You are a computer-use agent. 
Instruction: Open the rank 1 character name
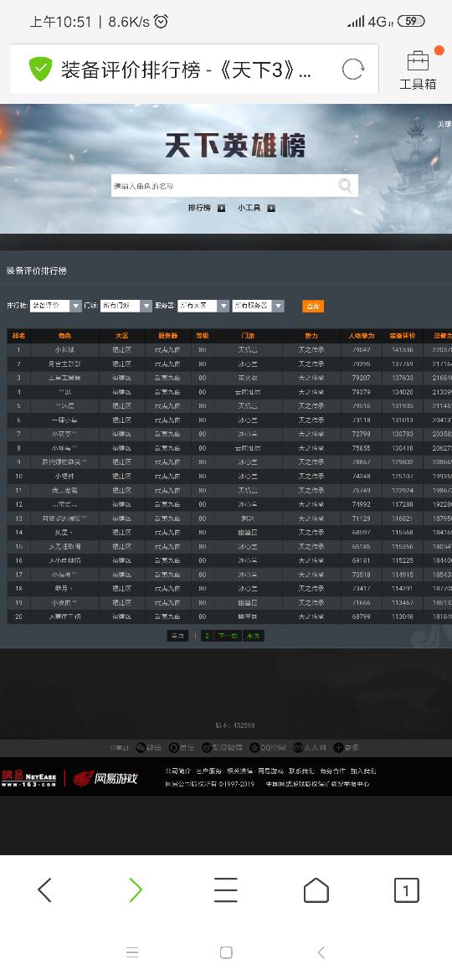click(65, 350)
